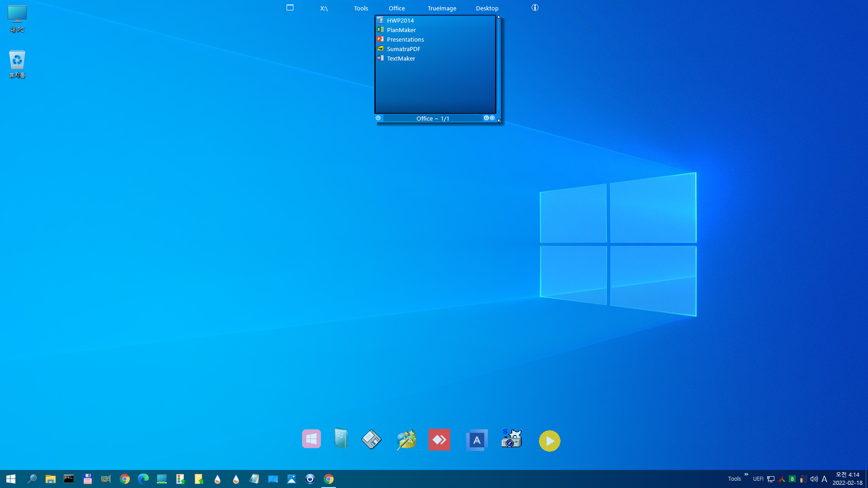
Task: Click the yellow note with arrow taskbar icon
Action: click(199, 479)
